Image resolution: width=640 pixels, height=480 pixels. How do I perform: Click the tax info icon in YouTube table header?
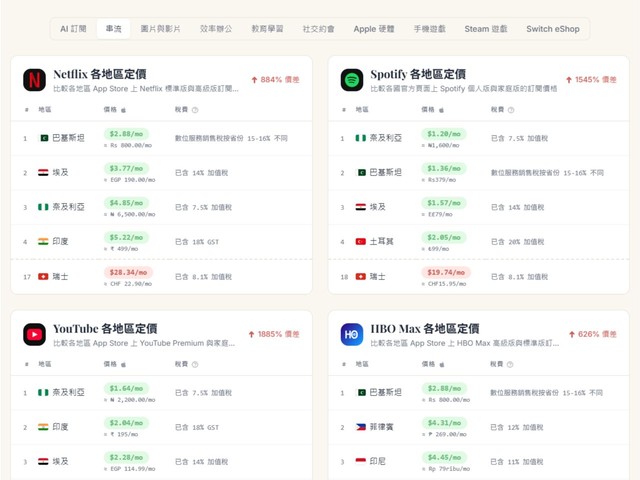pos(195,364)
